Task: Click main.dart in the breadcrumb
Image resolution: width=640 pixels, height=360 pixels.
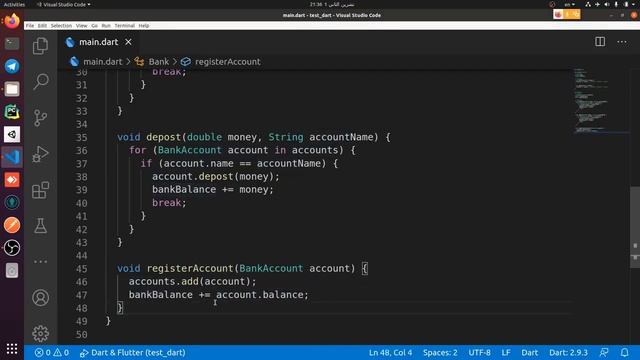Action: click(x=102, y=62)
